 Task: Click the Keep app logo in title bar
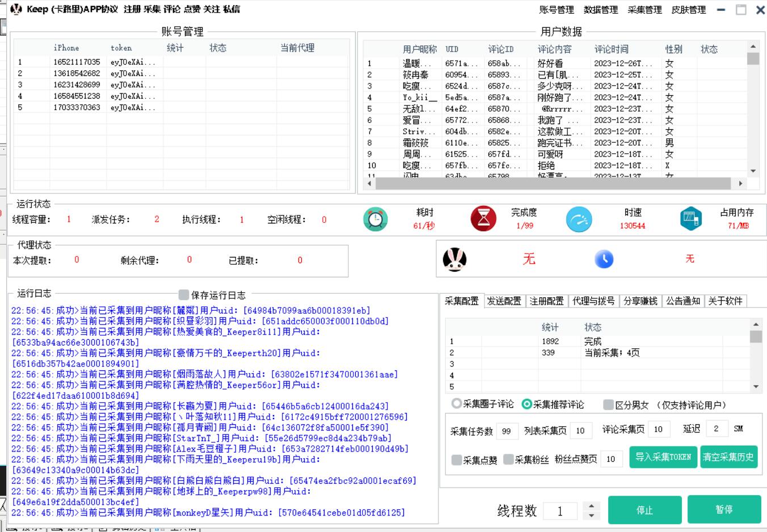click(16, 9)
